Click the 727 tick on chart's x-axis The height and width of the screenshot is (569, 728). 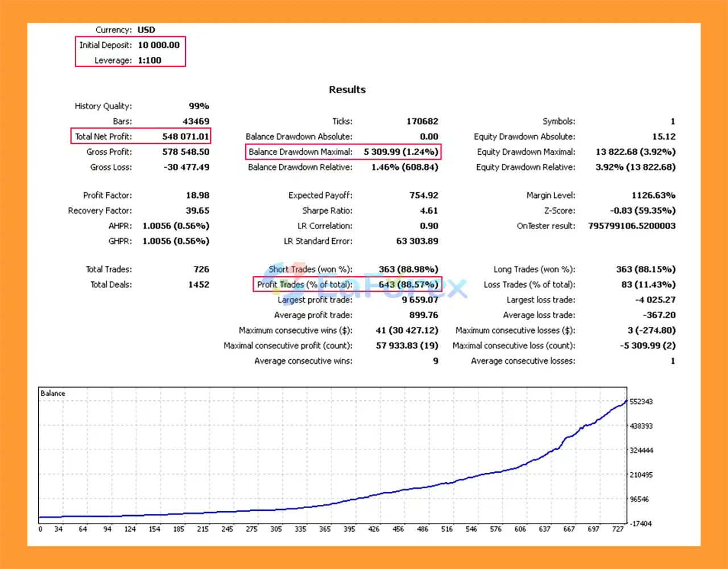(x=618, y=529)
